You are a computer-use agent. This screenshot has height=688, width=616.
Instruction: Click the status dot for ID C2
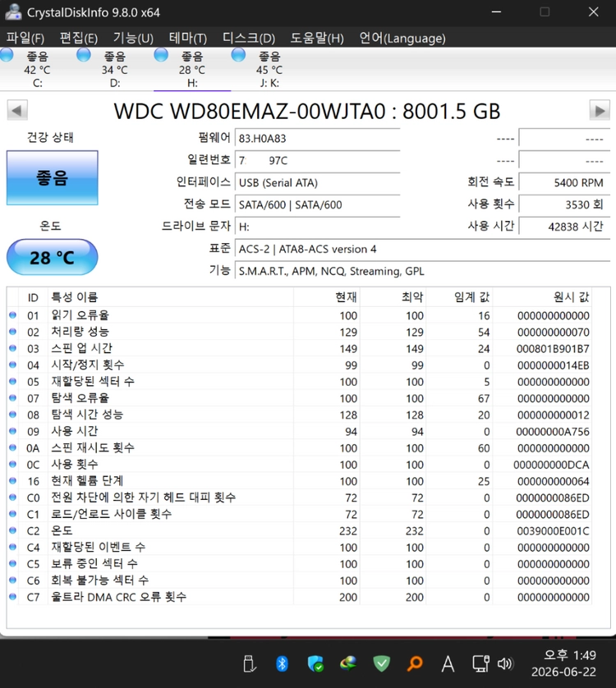(13, 530)
